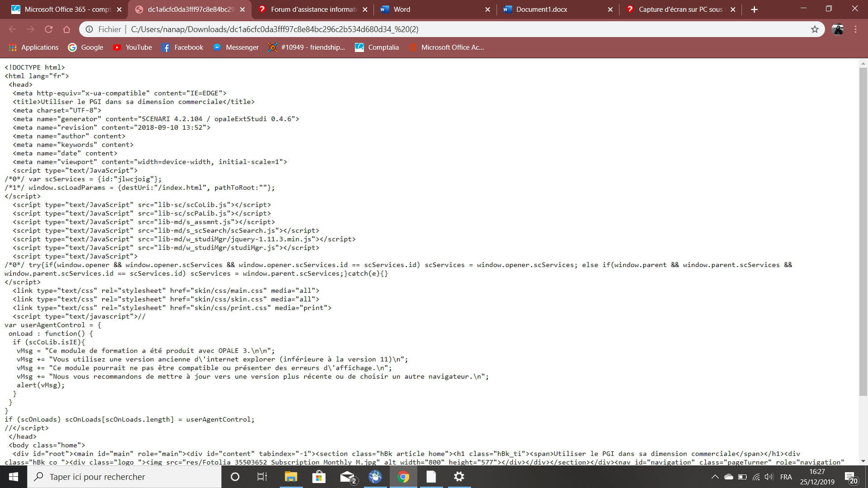Open the Google bookmark
The height and width of the screenshot is (488, 868).
85,47
